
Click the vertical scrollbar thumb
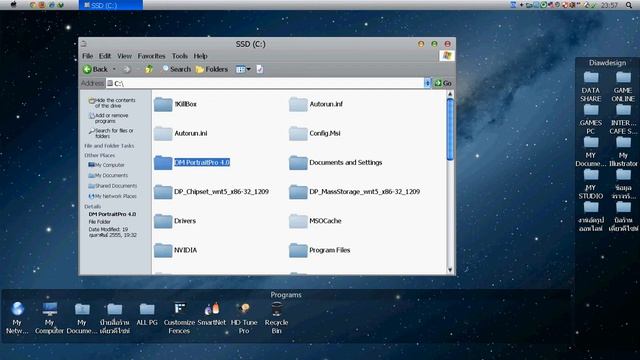450,129
